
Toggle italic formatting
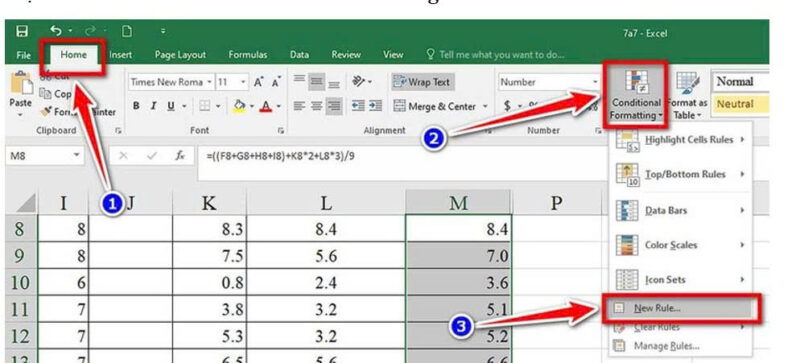[153, 106]
